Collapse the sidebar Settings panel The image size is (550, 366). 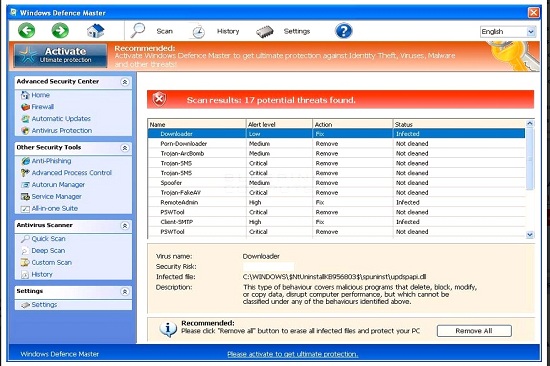(125, 292)
